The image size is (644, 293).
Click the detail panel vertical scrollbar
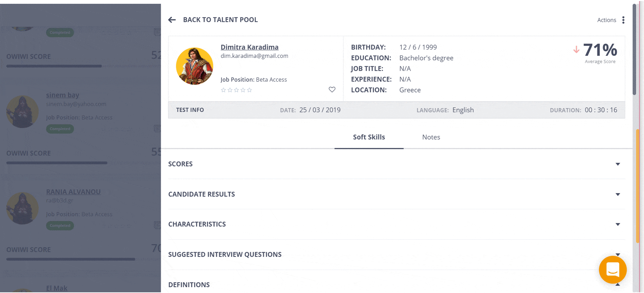tap(635, 49)
